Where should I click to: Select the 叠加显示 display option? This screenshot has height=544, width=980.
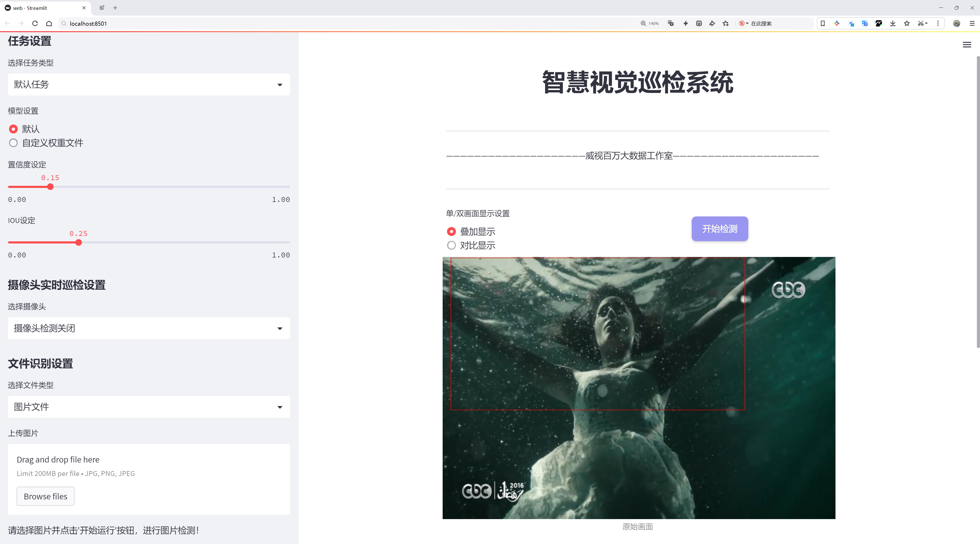[x=451, y=232]
